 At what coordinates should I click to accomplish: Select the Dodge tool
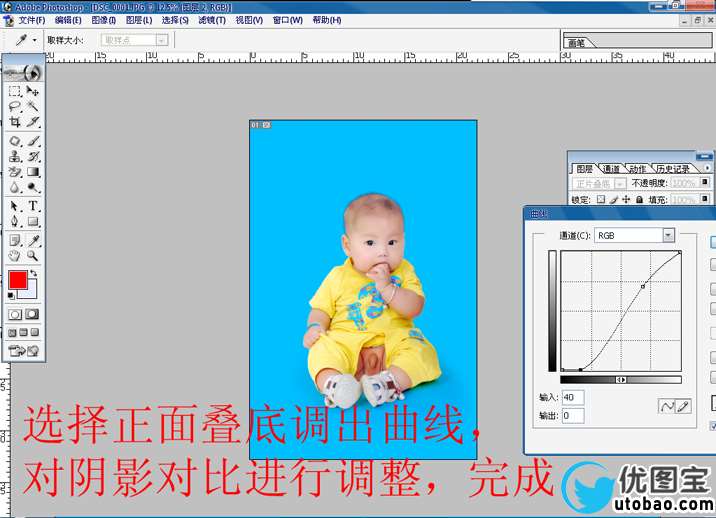(x=32, y=187)
